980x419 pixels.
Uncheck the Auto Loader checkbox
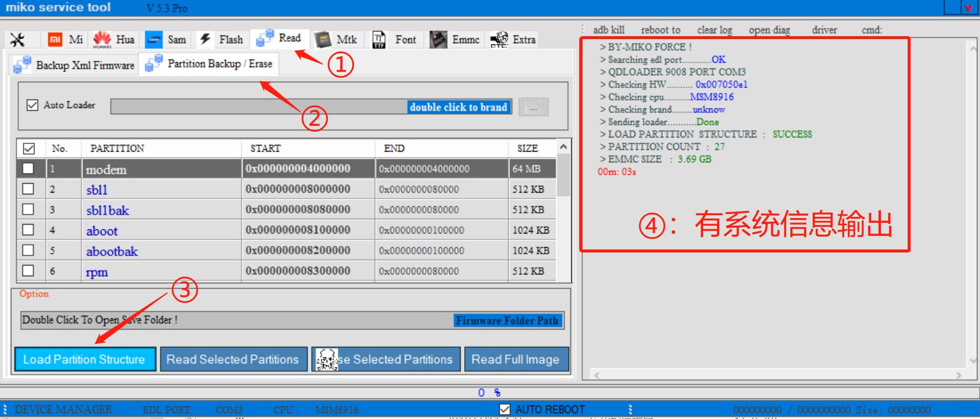33,105
